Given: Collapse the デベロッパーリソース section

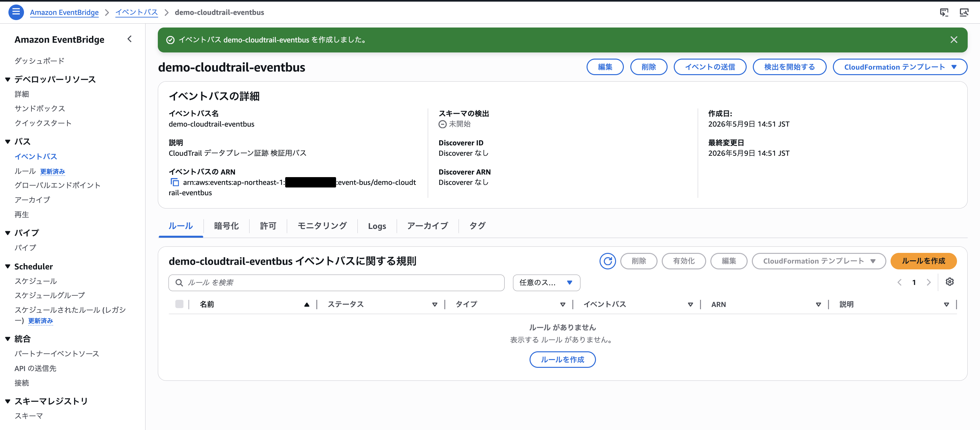Looking at the screenshot, I should tap(7, 79).
